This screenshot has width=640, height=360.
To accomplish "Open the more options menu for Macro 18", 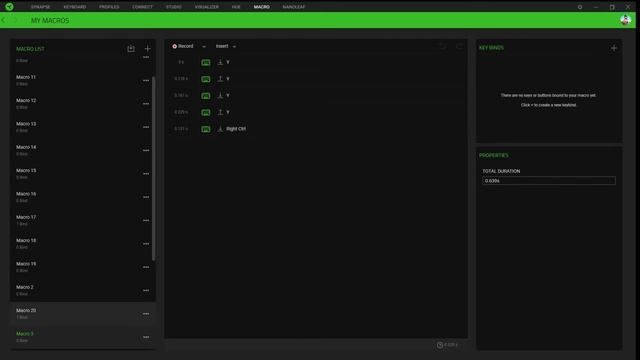I will click(146, 244).
